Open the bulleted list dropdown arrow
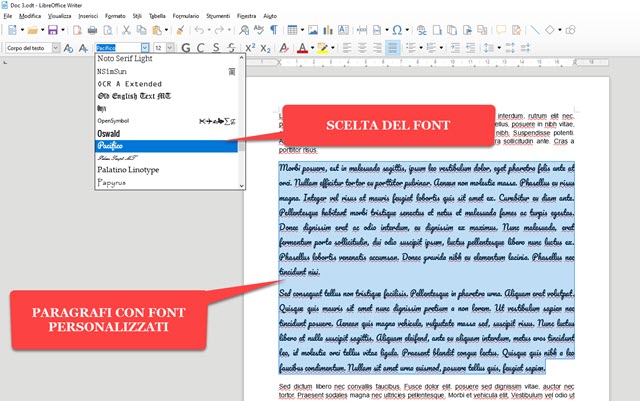This screenshot has width=640, height=401. click(x=421, y=48)
